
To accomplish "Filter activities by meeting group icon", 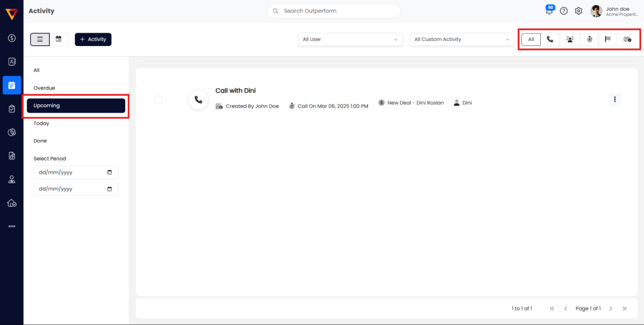I will tap(570, 39).
